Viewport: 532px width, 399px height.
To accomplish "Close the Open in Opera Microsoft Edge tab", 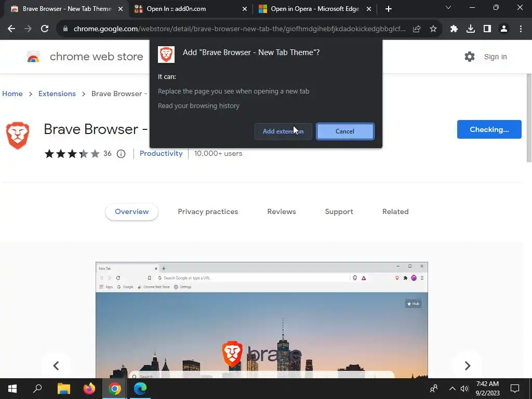I will tap(369, 9).
